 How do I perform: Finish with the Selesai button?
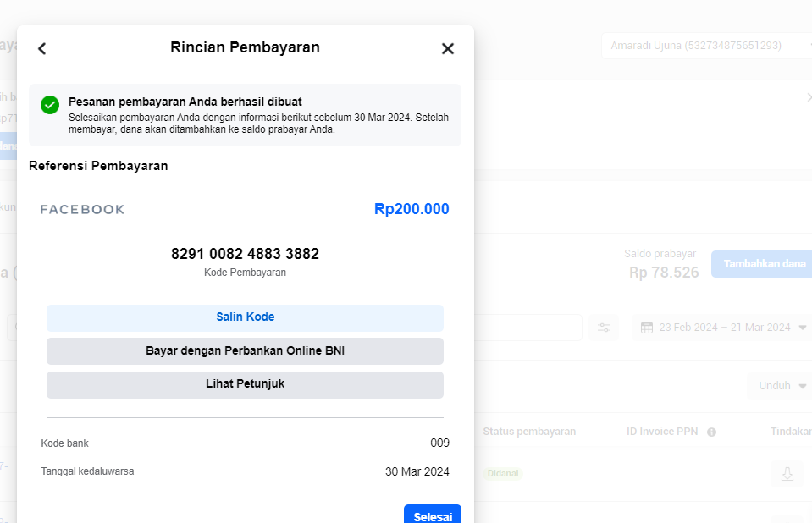click(x=433, y=515)
